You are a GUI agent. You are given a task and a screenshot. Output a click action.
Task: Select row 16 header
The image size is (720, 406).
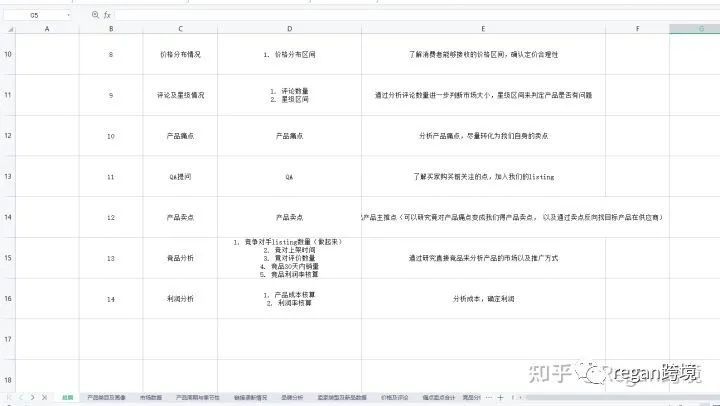tap(8, 299)
